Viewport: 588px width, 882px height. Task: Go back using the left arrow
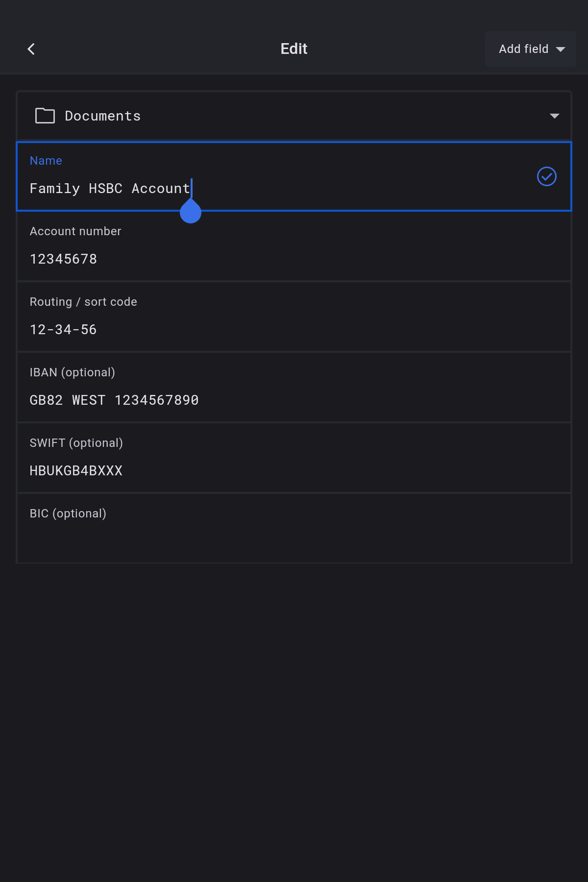[x=31, y=49]
